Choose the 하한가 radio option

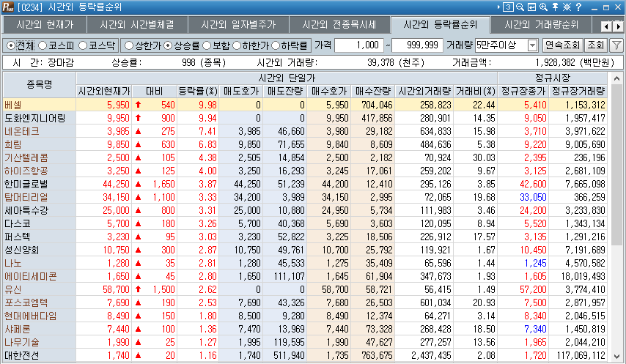[x=237, y=45]
